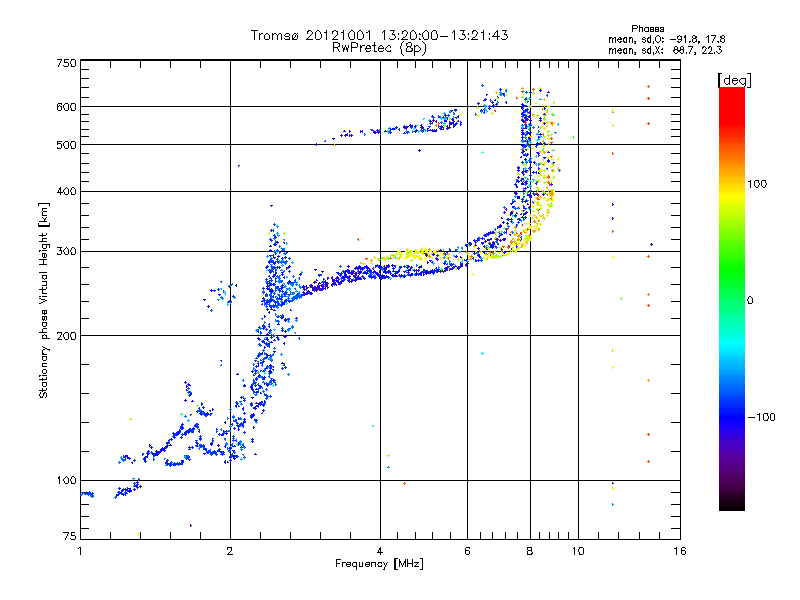
Task: Click the '4' frequency axis tick label
Action: point(380,551)
